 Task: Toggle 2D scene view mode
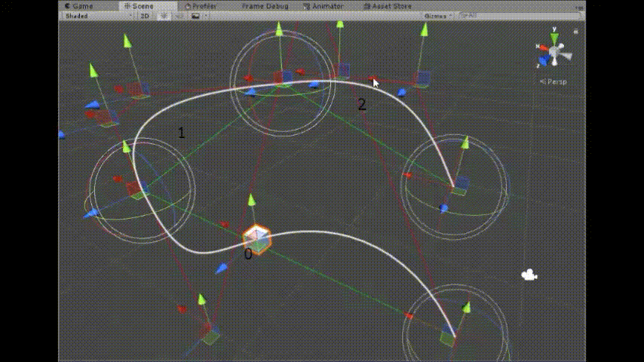(145, 16)
